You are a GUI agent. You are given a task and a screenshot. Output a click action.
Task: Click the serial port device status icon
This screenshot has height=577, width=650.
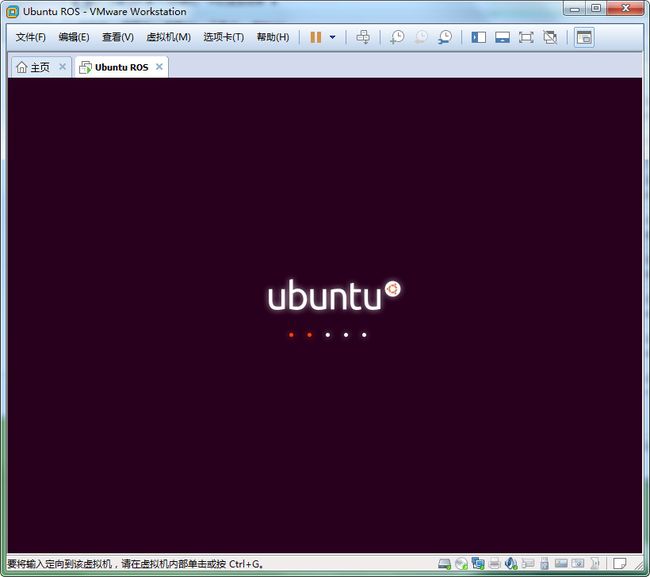tap(528, 563)
